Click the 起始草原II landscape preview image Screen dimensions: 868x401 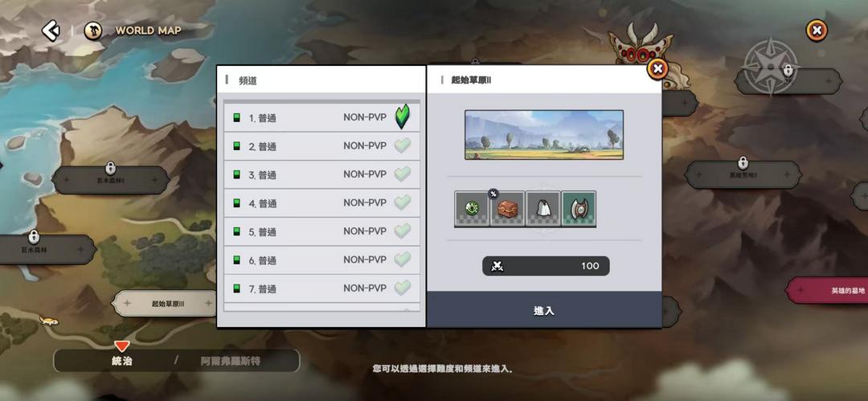[x=544, y=134]
